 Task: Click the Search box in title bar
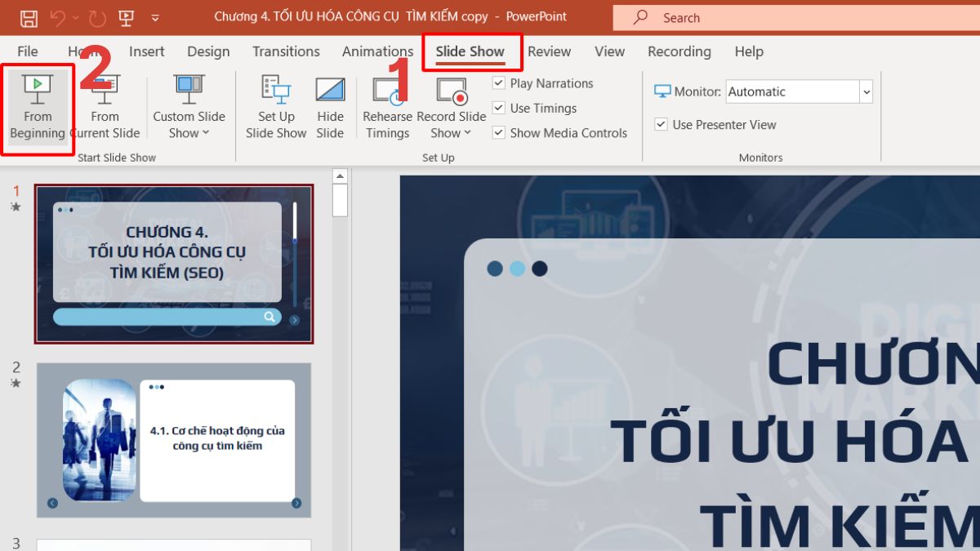[796, 17]
